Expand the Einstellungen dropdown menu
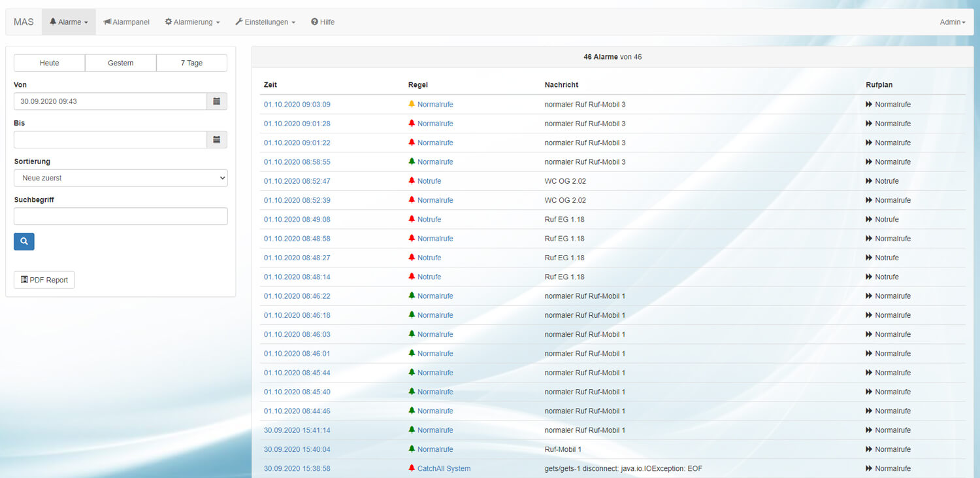The image size is (980, 478). (265, 22)
